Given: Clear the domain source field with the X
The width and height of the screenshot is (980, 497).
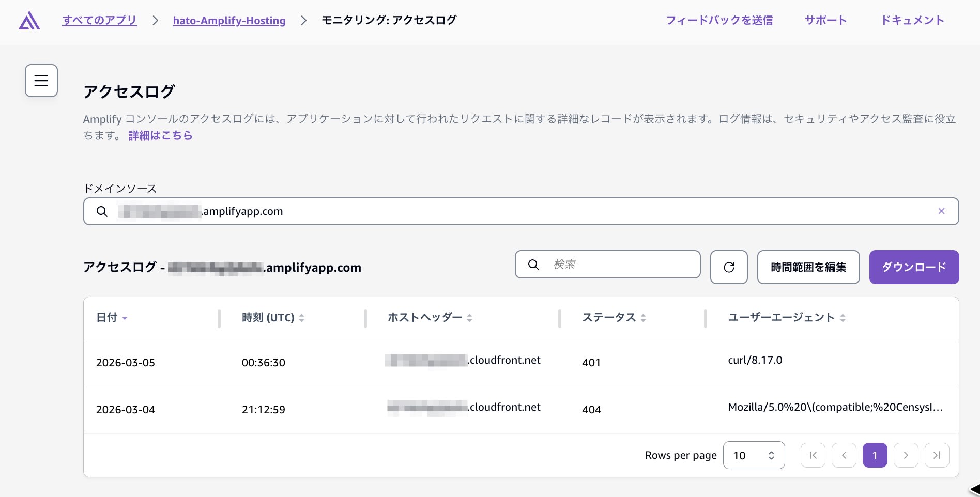Looking at the screenshot, I should pyautogui.click(x=941, y=211).
